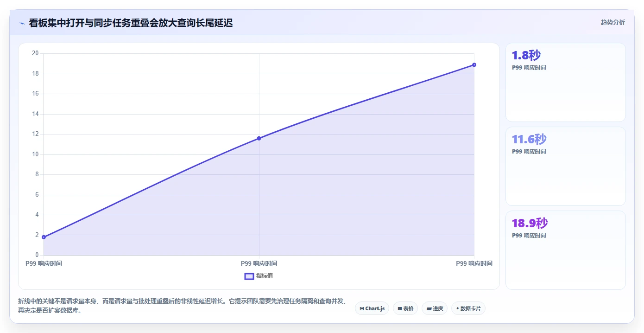Open the 1.8秒 metric card
Screen dimensions: 644x333
click(x=565, y=83)
